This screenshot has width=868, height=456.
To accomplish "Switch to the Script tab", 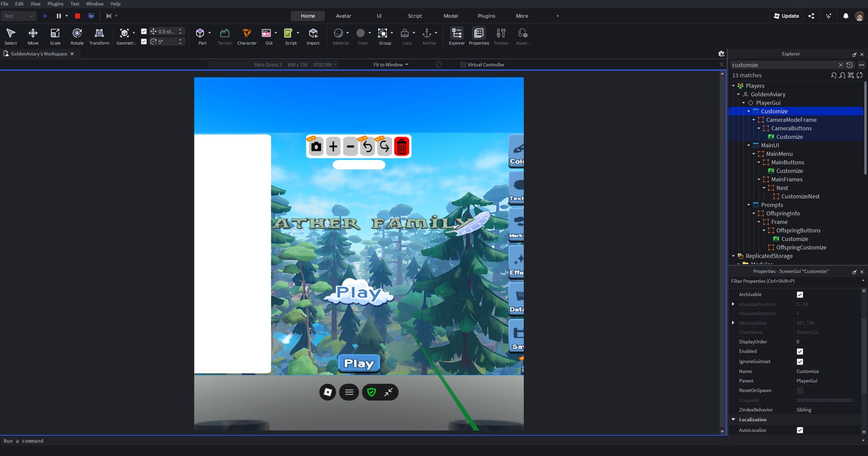I will pos(415,16).
